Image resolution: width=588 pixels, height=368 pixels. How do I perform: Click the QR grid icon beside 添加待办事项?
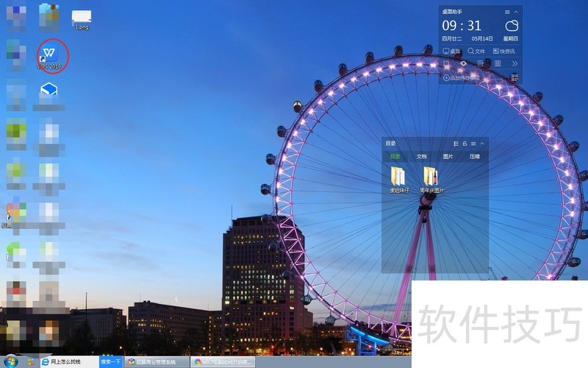[514, 78]
